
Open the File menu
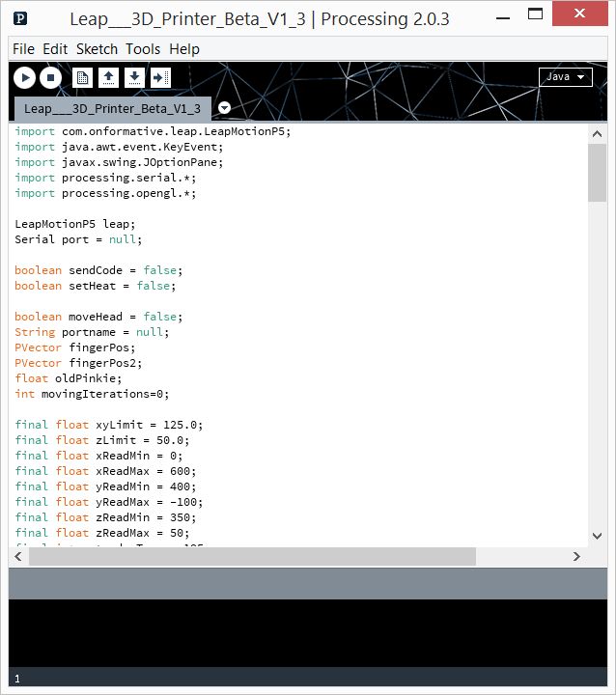[x=24, y=49]
